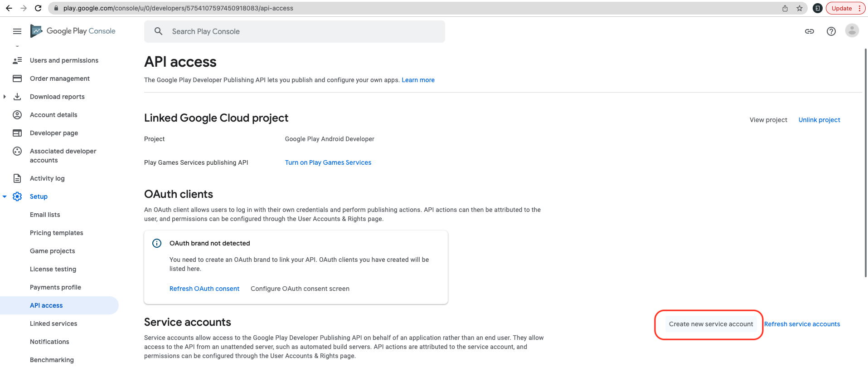
Task: Open the Activity log
Action: pos(47,178)
